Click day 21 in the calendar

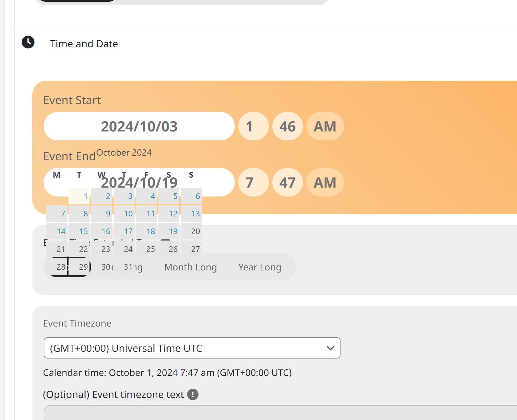[x=57, y=249]
